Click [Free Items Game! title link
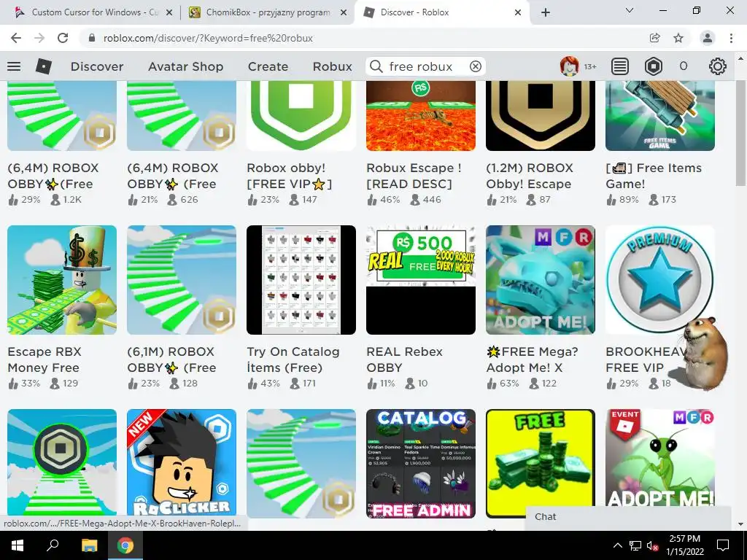 [654, 176]
